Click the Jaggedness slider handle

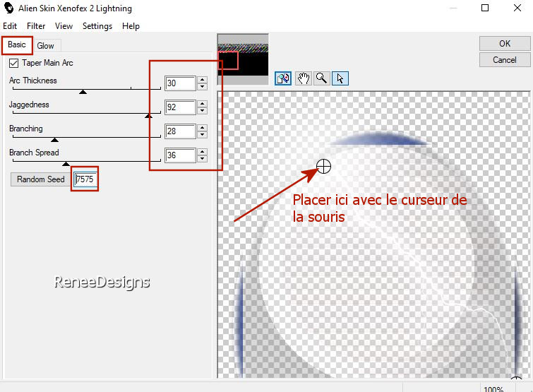(x=148, y=116)
